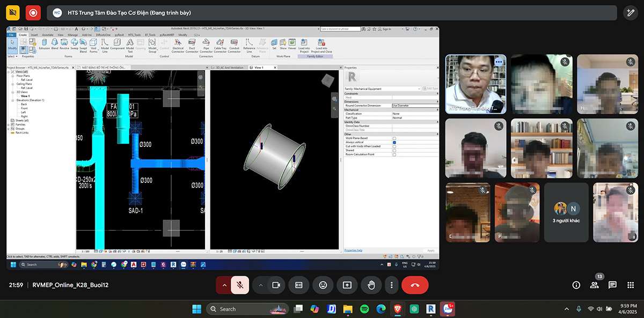Select the Revolve form tool
This screenshot has height=318, width=644.
(64, 45)
